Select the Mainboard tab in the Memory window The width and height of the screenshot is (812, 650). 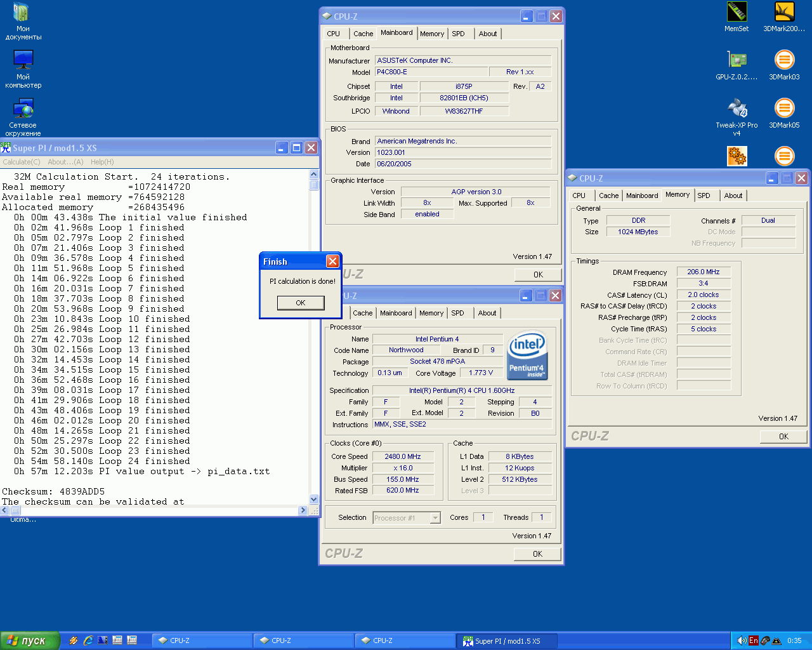pyautogui.click(x=642, y=196)
